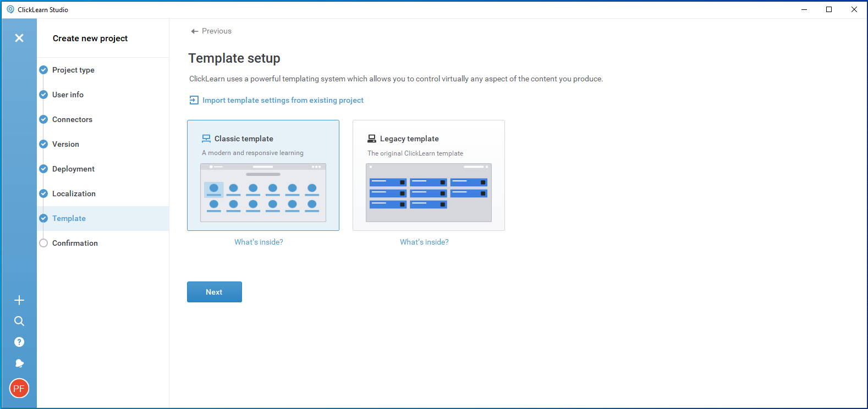Open help via the question mark icon
868x409 pixels.
pos(19,342)
